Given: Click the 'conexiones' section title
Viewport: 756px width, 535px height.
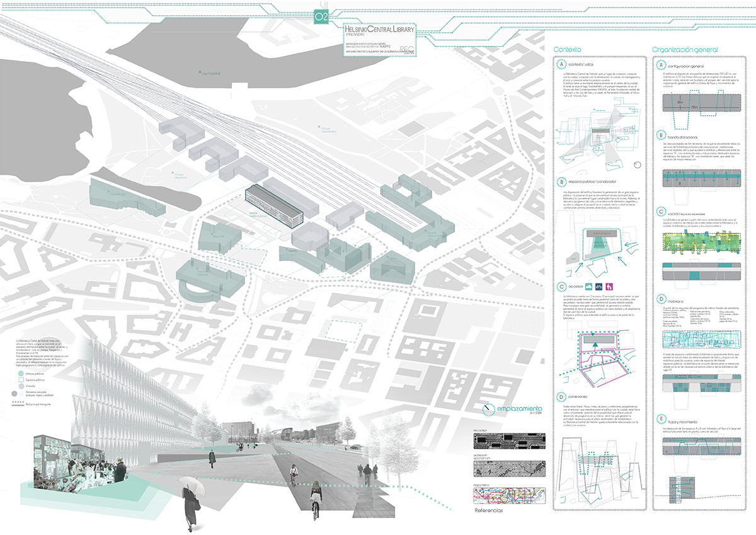Looking at the screenshot, I should (577, 397).
